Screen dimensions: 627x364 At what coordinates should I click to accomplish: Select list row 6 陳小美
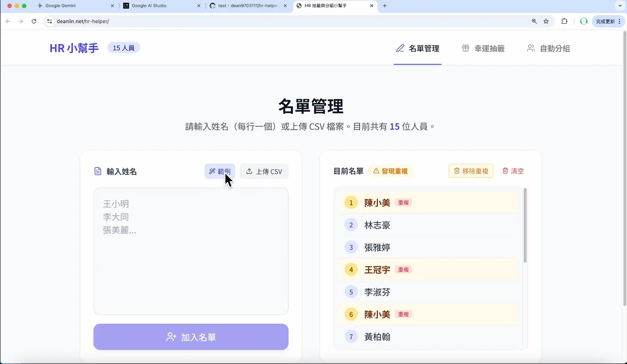(x=429, y=314)
